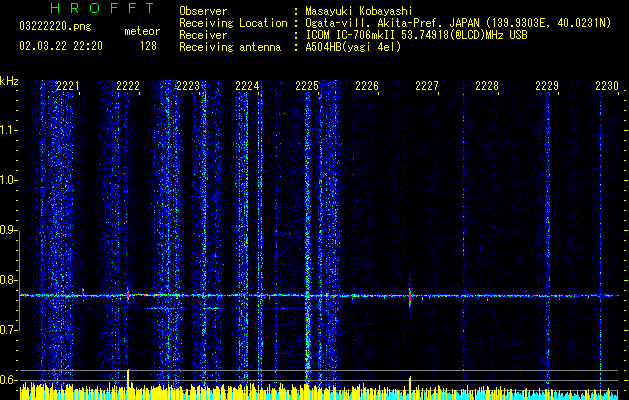
Task: Click the 0.8 kHz axis label
Action: (x=9, y=280)
